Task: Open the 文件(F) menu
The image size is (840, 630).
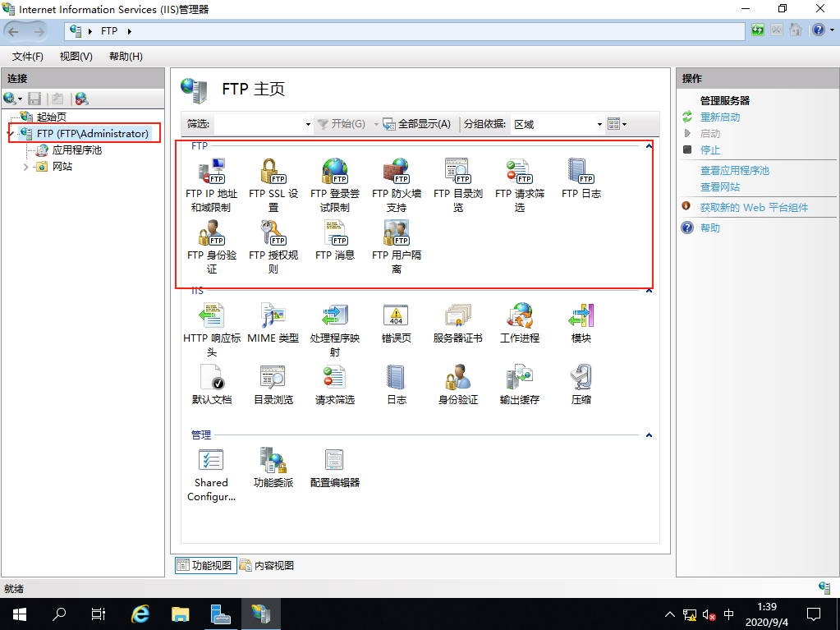Action: click(28, 56)
